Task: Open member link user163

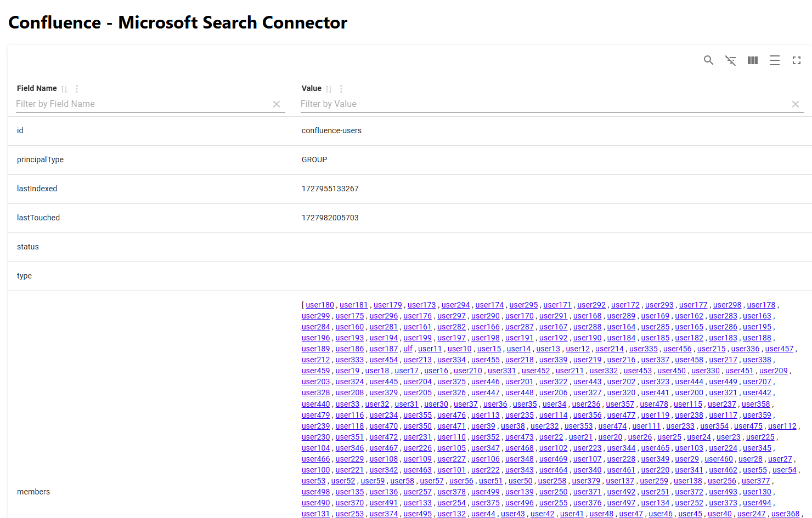Action: click(x=757, y=316)
